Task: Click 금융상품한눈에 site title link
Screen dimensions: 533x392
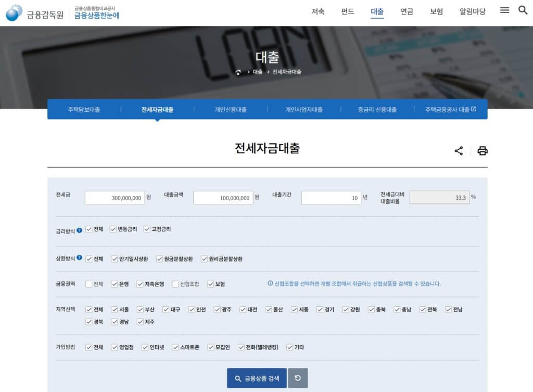Action: point(97,15)
